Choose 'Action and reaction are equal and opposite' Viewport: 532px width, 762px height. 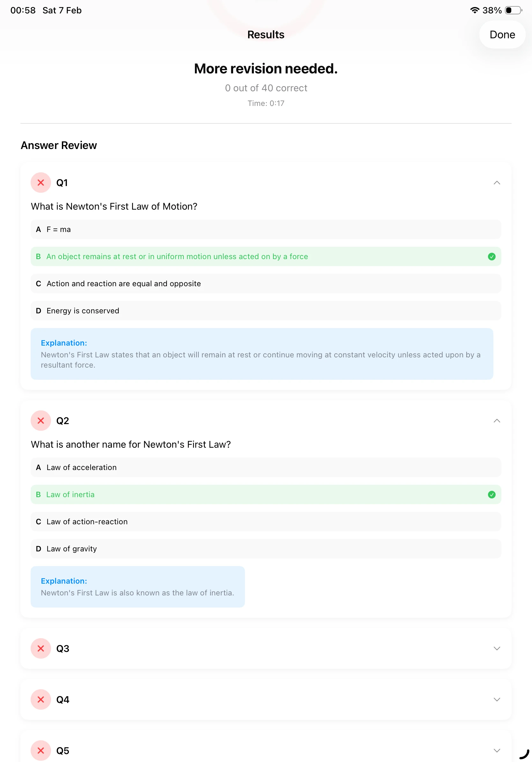tap(265, 283)
